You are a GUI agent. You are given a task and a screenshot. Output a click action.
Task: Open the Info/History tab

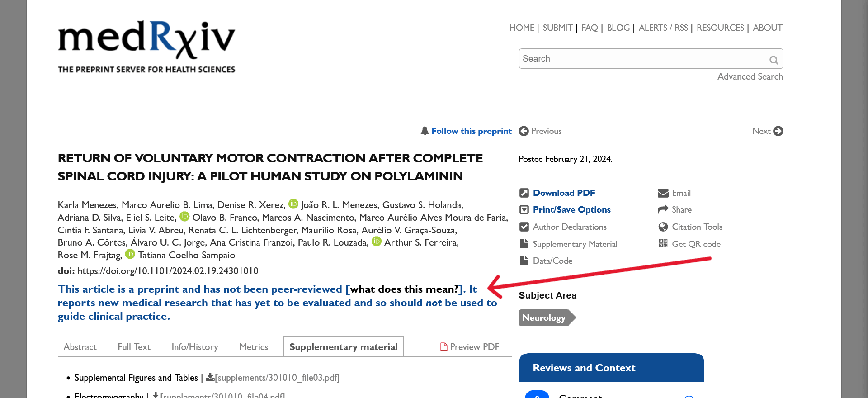click(x=195, y=347)
